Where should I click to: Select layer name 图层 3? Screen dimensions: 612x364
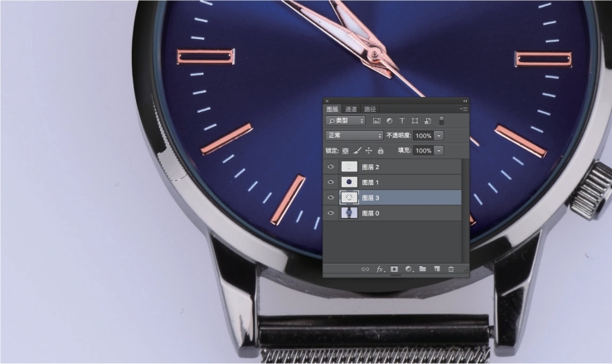click(x=371, y=198)
